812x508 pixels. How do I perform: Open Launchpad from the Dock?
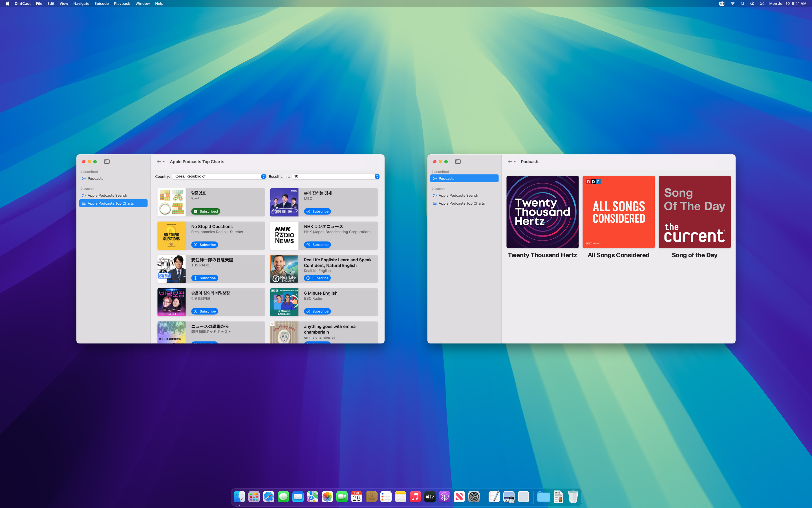(254, 497)
